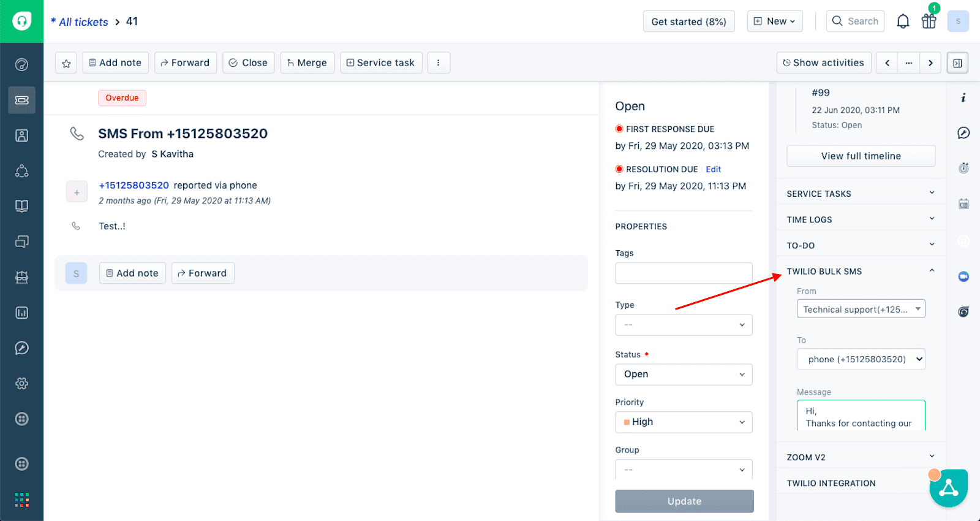The image size is (980, 521).
Task: Open the Group dropdown
Action: coord(684,470)
